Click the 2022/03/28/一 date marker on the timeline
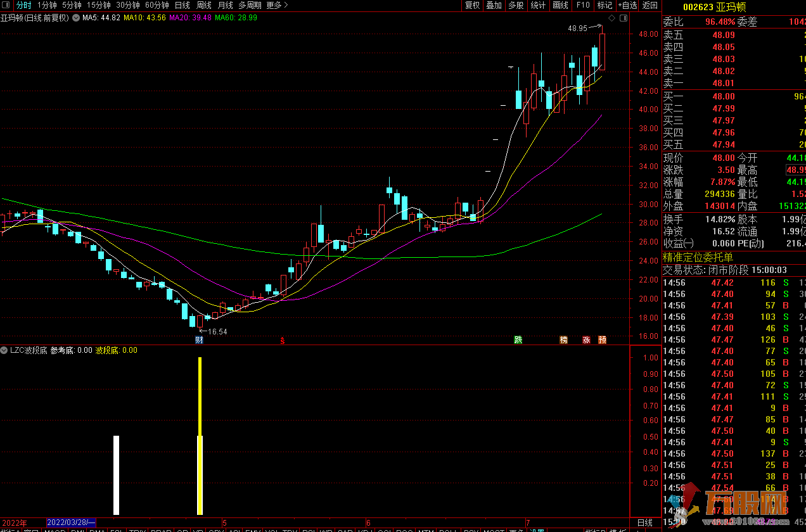Viewport: 806px width, 532px height. (71, 522)
